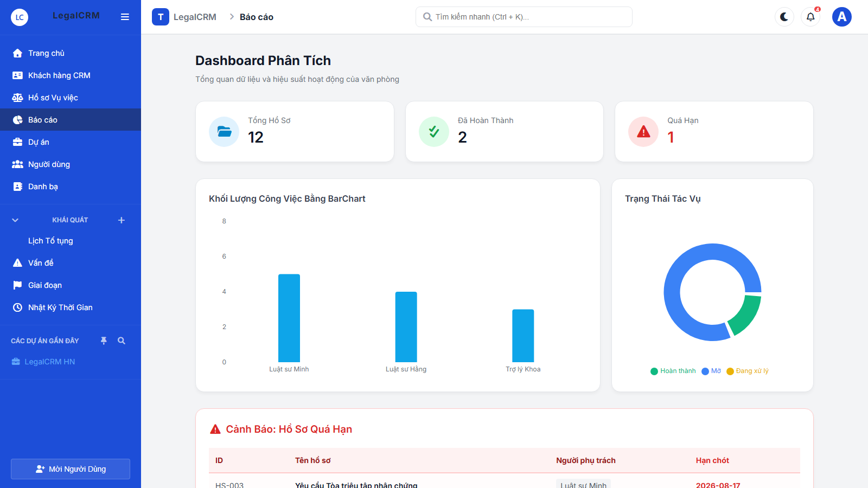This screenshot has height=488, width=868.
Task: Click the Danh bạ contact-book icon
Action: (17, 187)
